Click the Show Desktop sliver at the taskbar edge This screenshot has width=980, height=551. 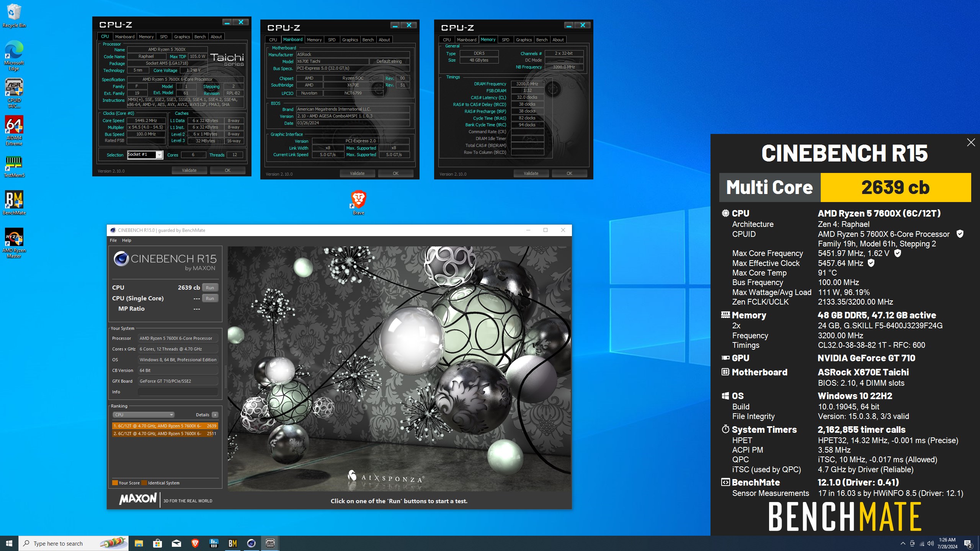point(978,543)
